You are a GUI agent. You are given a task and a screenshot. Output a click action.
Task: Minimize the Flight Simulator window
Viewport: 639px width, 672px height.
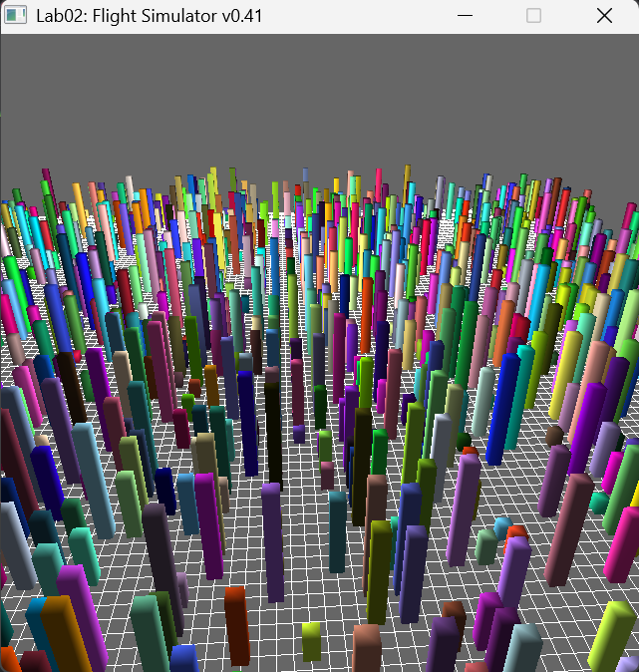point(465,16)
